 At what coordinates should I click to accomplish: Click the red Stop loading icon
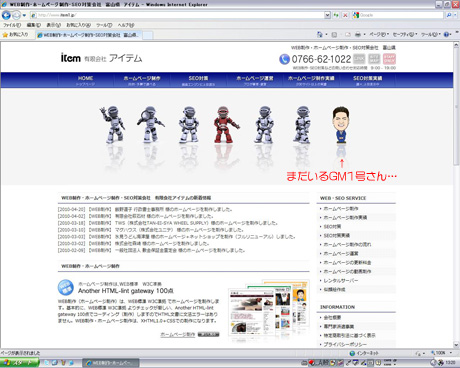click(345, 15)
